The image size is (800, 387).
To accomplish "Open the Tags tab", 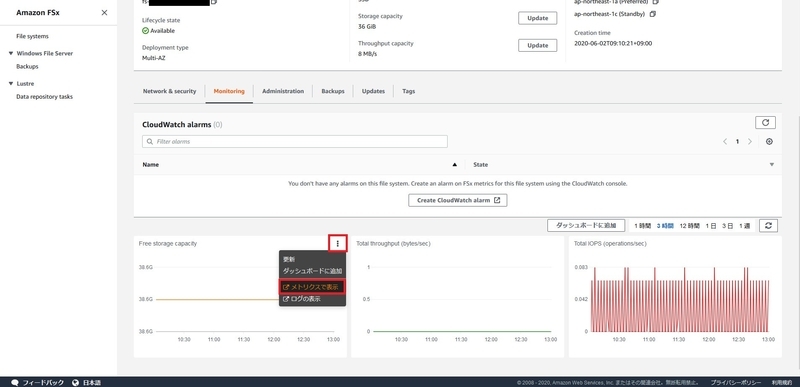I will click(409, 91).
